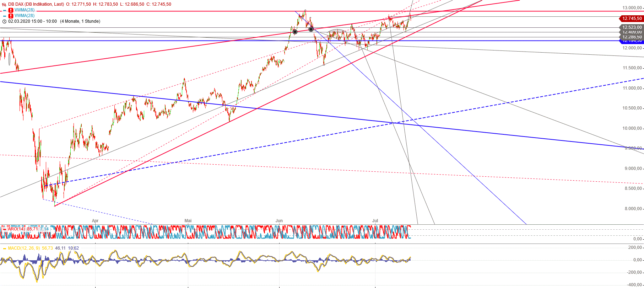The height and width of the screenshot is (288, 644).
Task: Click the current price tag 12.745,50
Action: tap(631, 18)
